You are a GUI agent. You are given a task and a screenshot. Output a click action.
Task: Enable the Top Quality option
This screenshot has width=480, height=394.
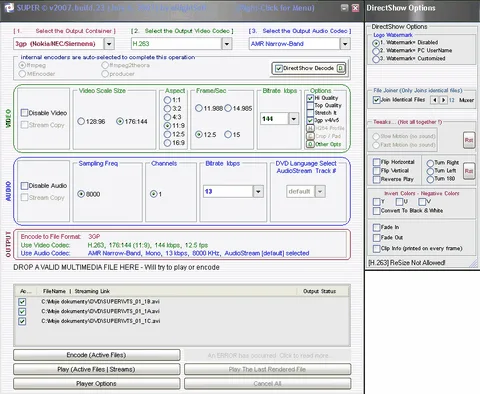pyautogui.click(x=310, y=106)
